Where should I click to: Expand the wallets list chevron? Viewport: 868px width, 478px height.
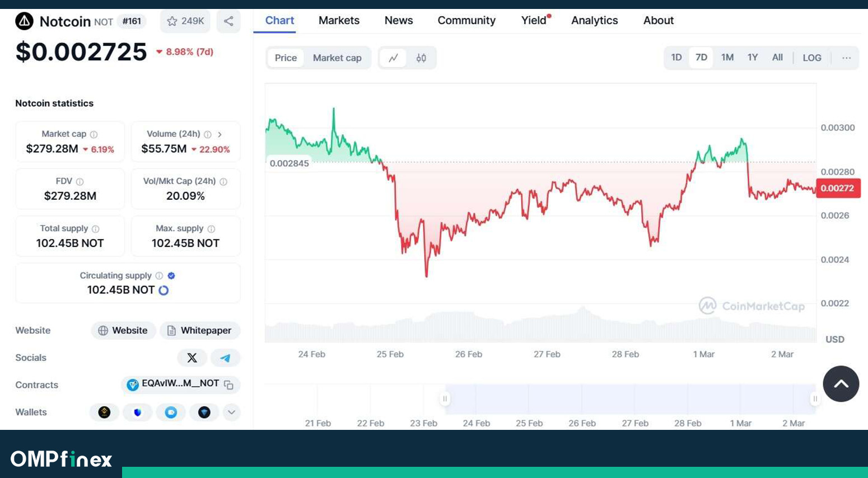tap(231, 413)
